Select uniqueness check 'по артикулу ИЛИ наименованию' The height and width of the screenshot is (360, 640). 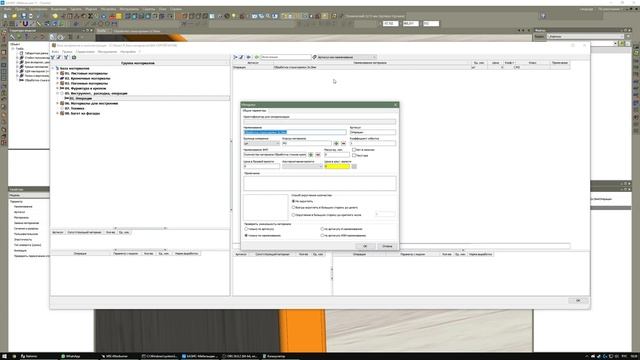[322, 236]
